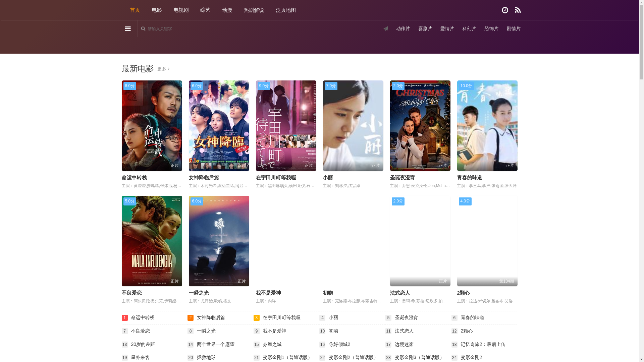Image resolution: width=644 pixels, height=362 pixels.
Task: Open the 2颗心 poster card with 第134期
Action: (487, 241)
